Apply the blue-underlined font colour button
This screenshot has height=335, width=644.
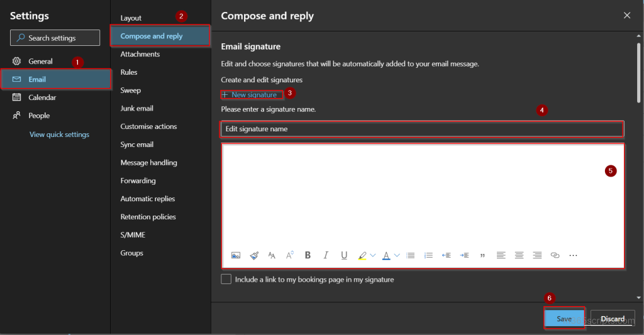click(x=386, y=255)
